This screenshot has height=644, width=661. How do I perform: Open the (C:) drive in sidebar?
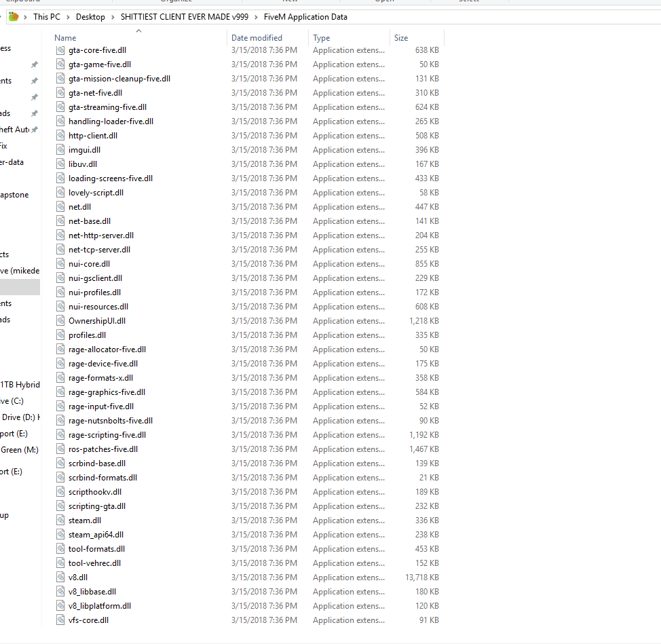(12, 401)
